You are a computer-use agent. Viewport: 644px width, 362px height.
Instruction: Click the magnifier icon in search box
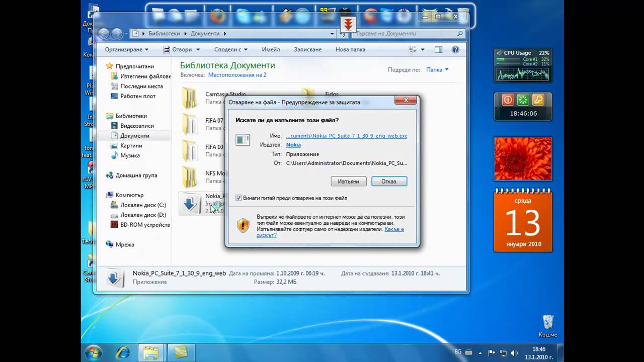459,34
